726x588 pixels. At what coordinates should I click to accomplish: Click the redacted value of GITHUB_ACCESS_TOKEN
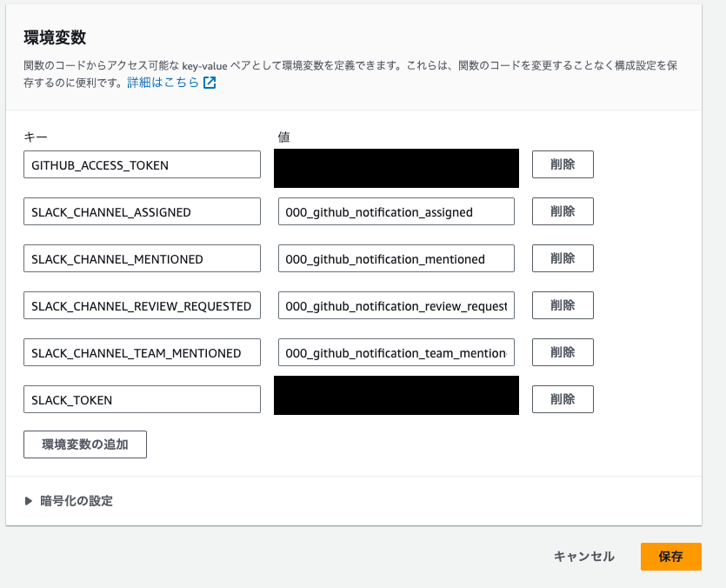point(396,168)
